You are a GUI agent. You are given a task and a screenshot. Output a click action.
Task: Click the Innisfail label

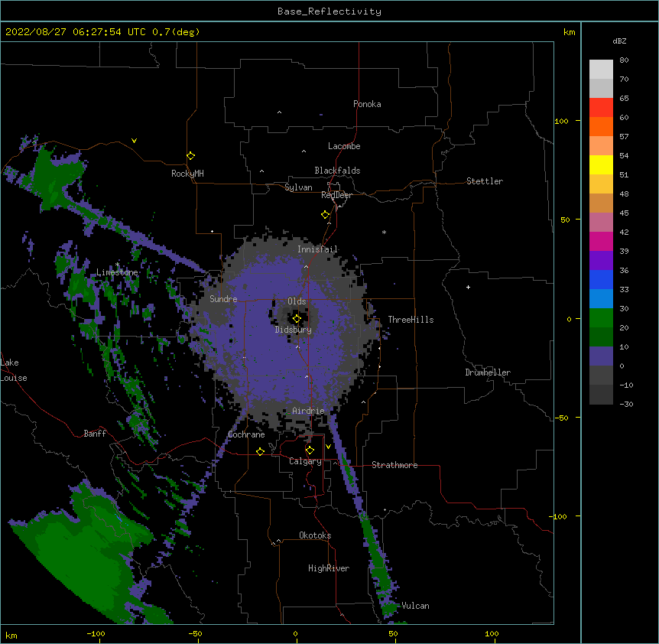point(318,249)
